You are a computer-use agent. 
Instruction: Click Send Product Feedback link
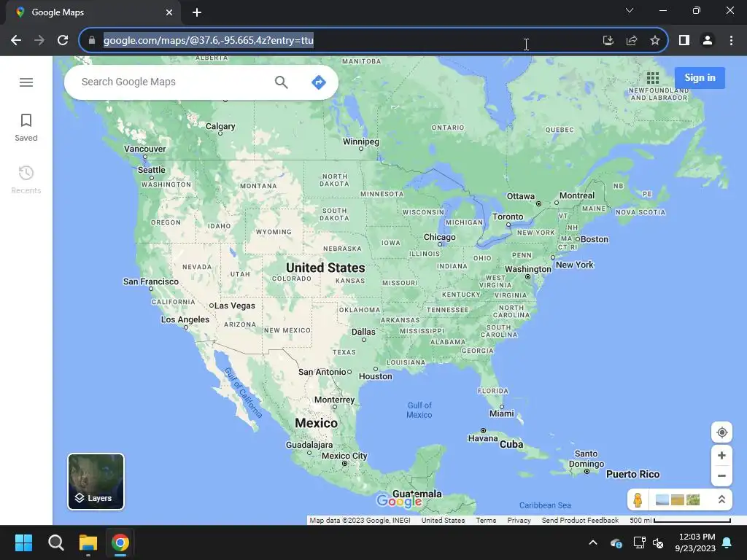click(x=580, y=520)
